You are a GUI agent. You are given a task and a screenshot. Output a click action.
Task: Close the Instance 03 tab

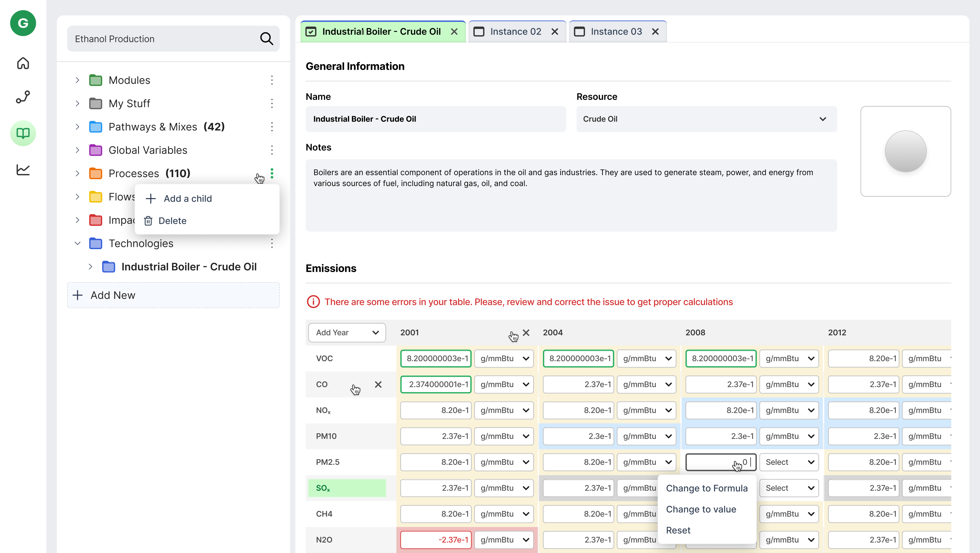[655, 32]
